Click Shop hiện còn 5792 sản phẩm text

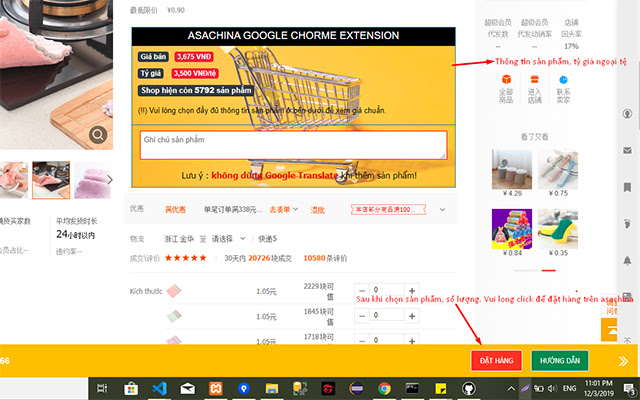point(196,90)
